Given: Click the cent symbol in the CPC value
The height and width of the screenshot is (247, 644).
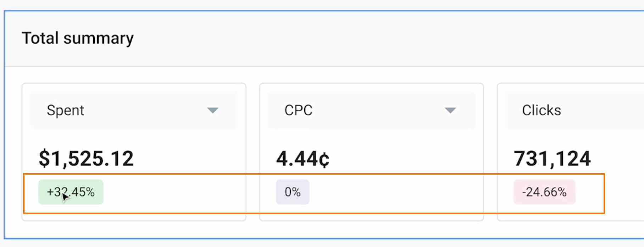Looking at the screenshot, I should pos(324,159).
